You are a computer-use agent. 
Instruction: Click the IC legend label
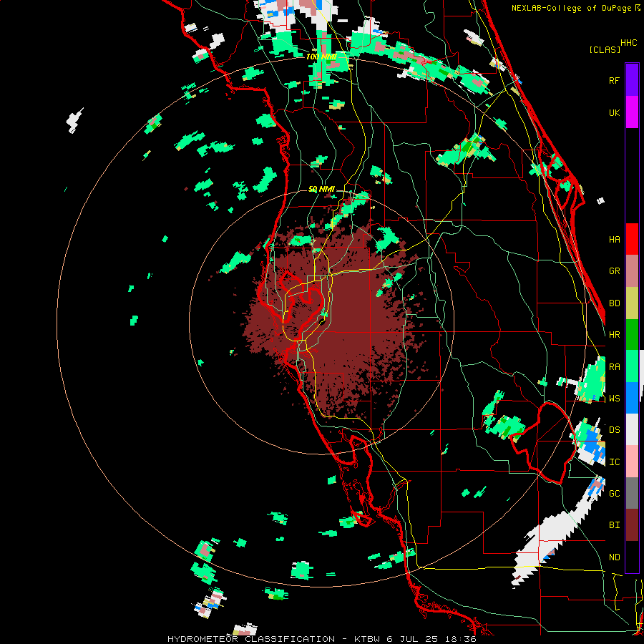(x=614, y=462)
